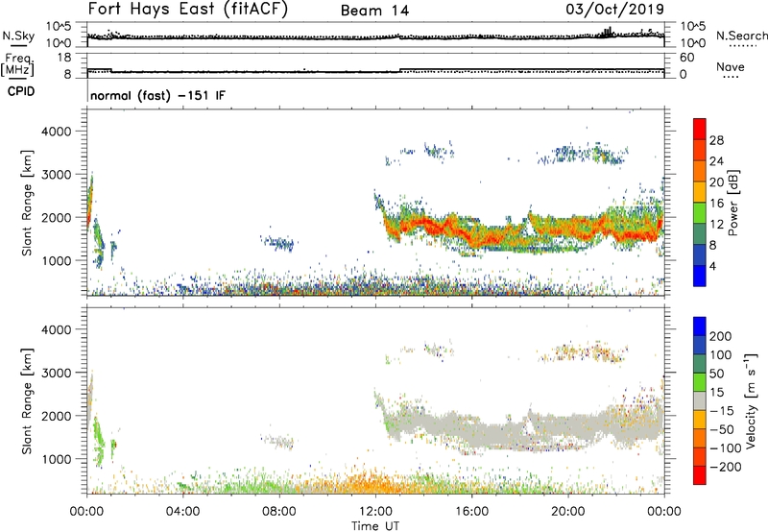Click the velocity panel 'Slant Range [km]' label
768x532 pixels.
pyautogui.click(x=27, y=400)
